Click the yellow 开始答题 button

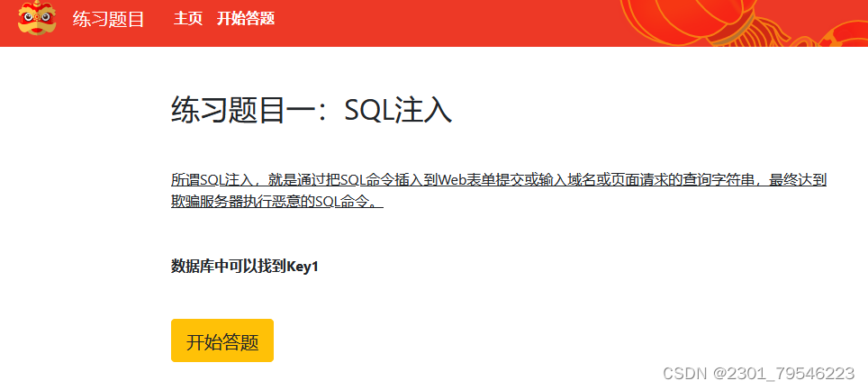coord(222,340)
